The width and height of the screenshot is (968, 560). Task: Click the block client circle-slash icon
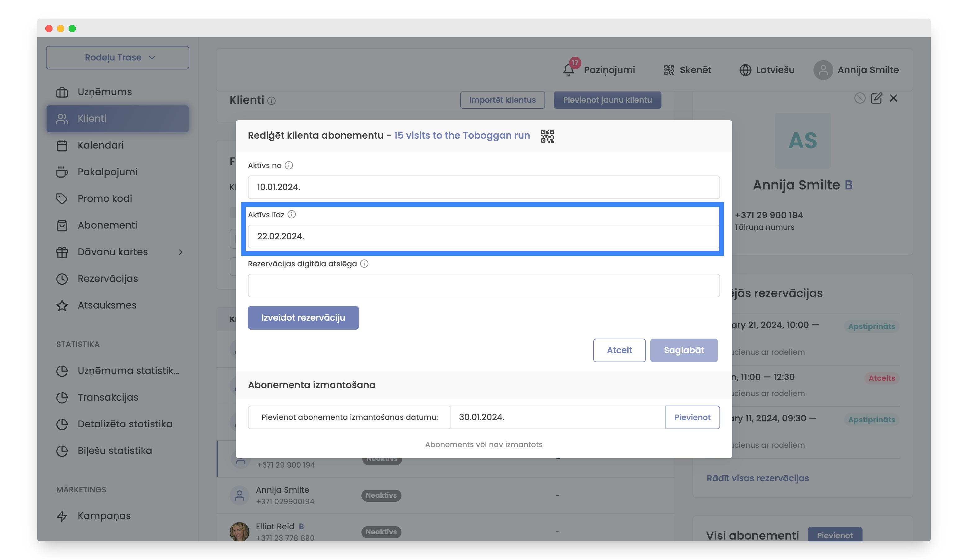click(x=859, y=98)
